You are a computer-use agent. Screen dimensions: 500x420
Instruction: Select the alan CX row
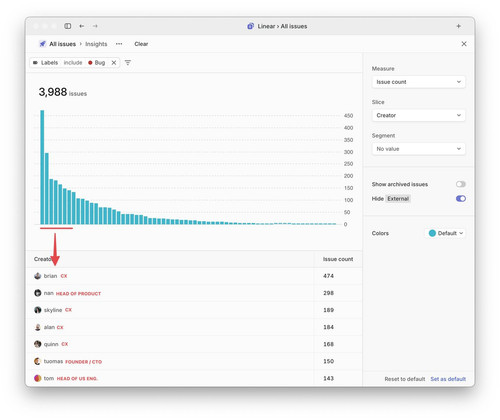194,327
